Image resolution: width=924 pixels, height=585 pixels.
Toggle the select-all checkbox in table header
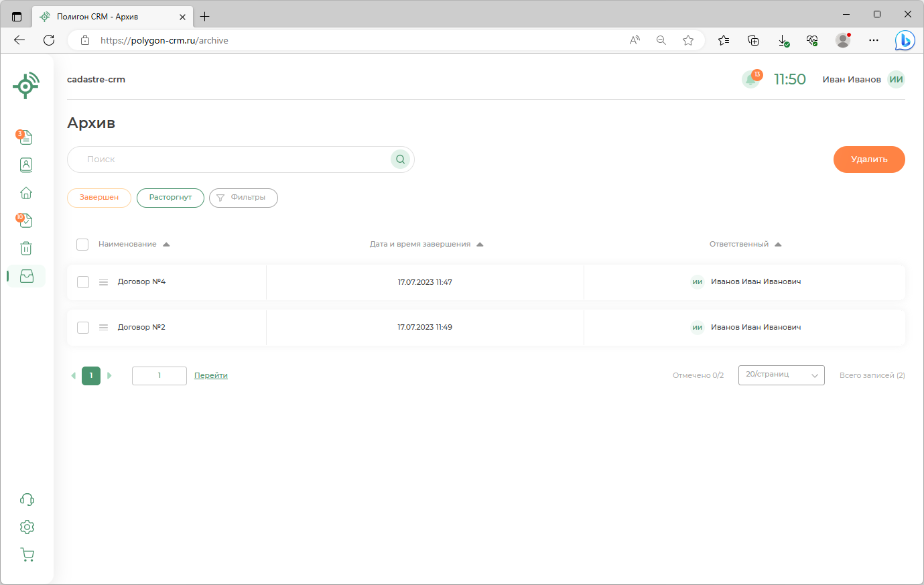pyautogui.click(x=82, y=245)
